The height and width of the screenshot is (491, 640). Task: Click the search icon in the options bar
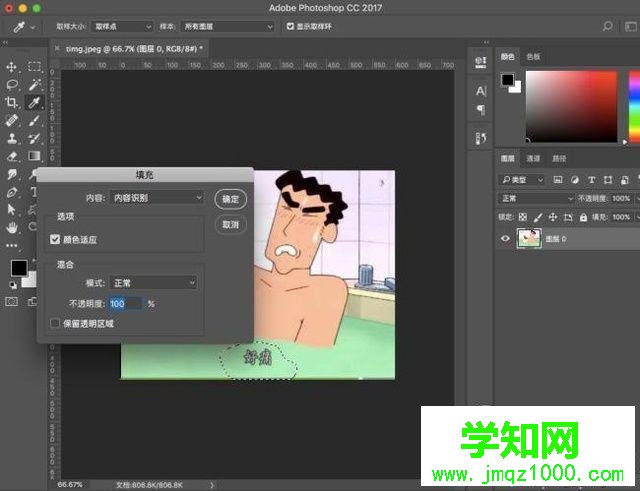(x=607, y=27)
